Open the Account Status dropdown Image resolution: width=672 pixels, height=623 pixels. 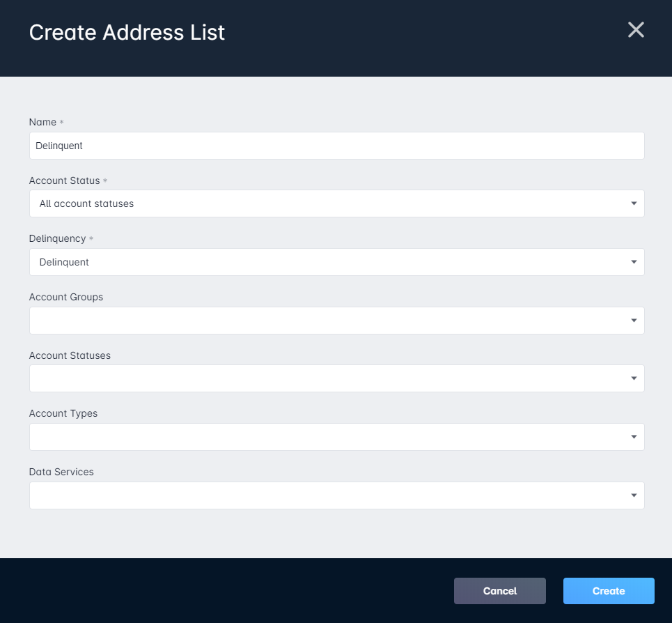[337, 203]
